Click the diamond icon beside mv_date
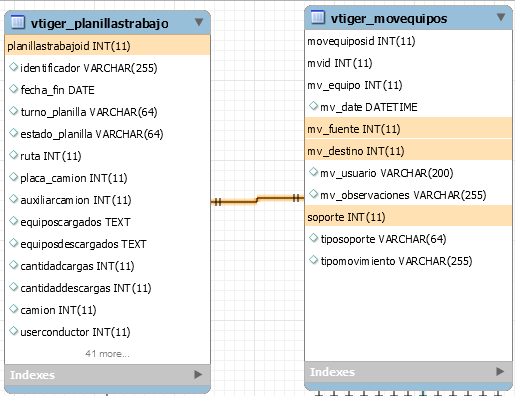Image resolution: width=515 pixels, height=396 pixels. (x=313, y=106)
